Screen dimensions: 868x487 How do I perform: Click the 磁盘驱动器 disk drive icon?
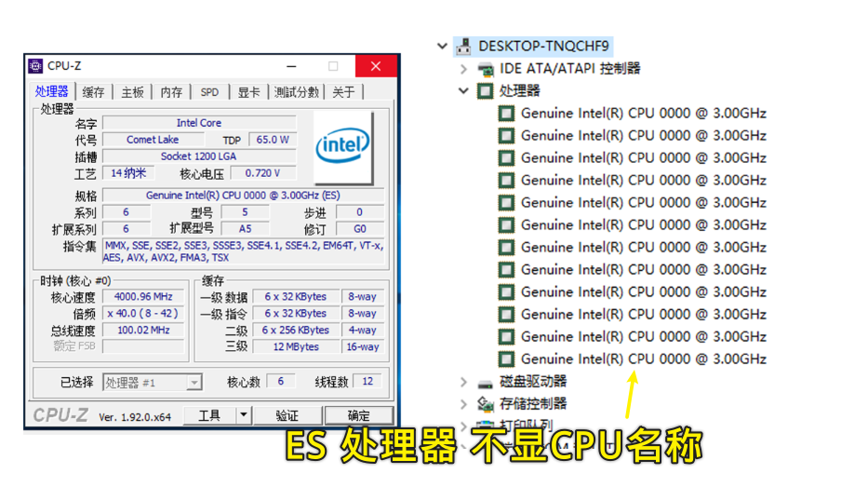pyautogui.click(x=486, y=383)
